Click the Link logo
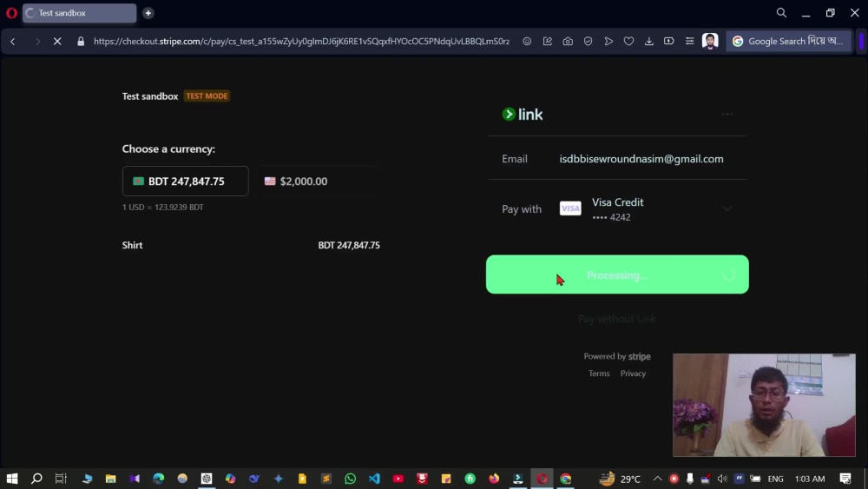The height and width of the screenshot is (489, 868). pos(522,114)
